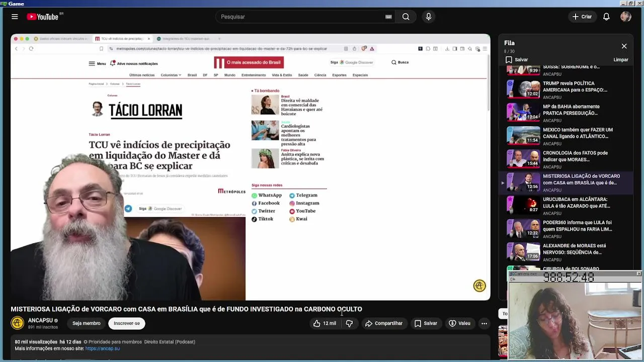Go to YouTube home via the logo

pos(43,17)
